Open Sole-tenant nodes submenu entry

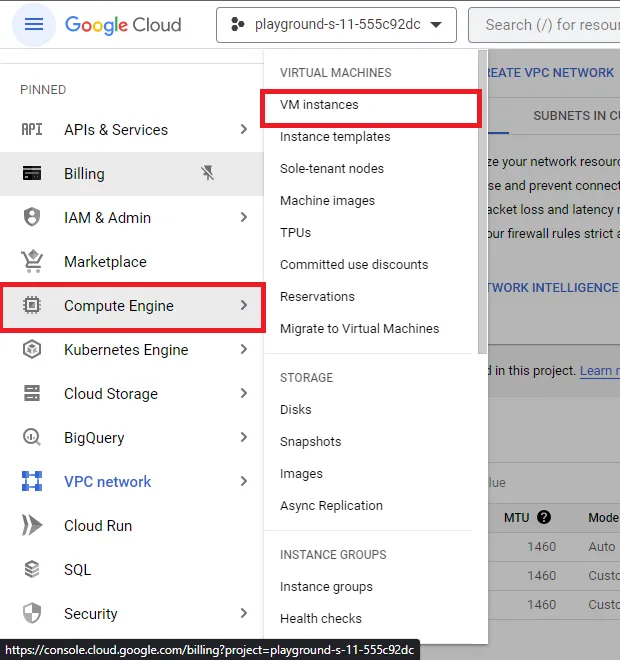click(371, 168)
